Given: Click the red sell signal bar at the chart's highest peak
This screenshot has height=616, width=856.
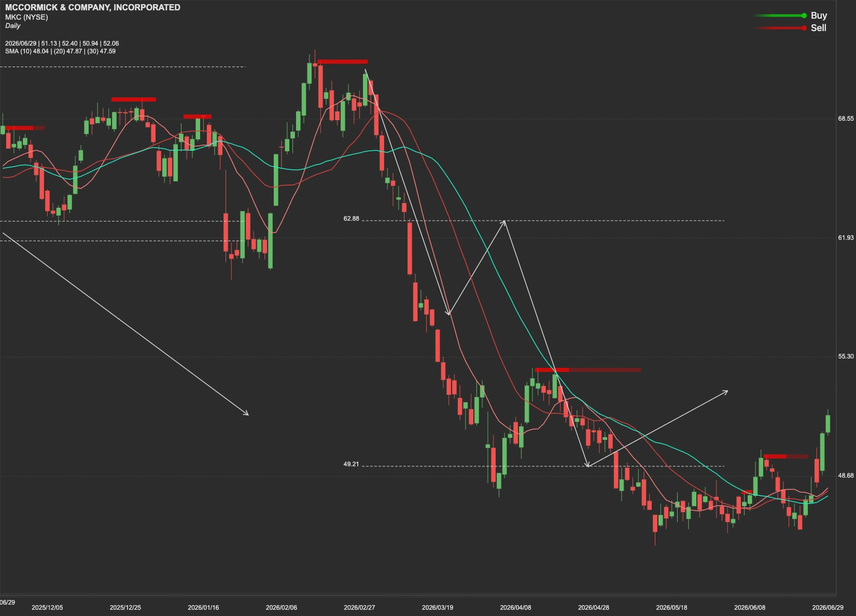Looking at the screenshot, I should pyautogui.click(x=342, y=62).
